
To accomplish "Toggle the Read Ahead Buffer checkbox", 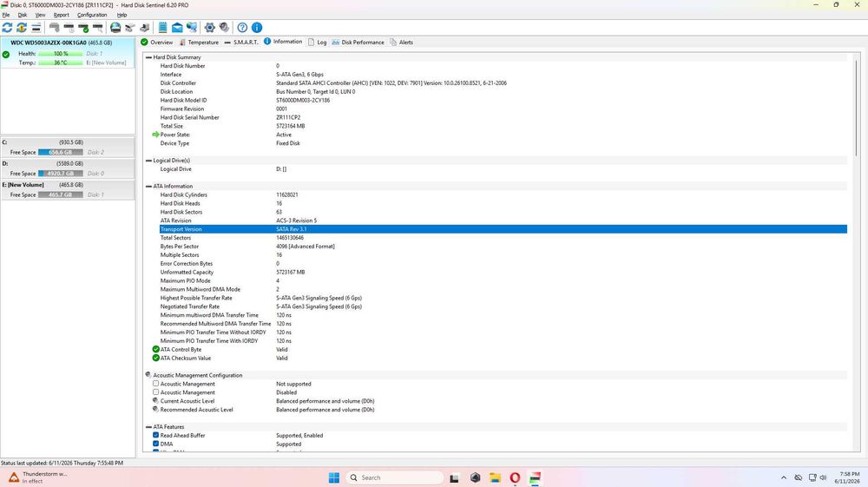I will coord(155,435).
